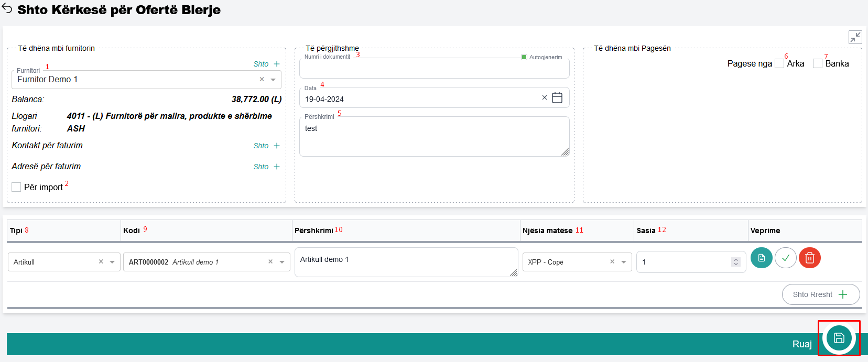Clear the selected Furnitor Demo 1 supplier

coord(262,80)
